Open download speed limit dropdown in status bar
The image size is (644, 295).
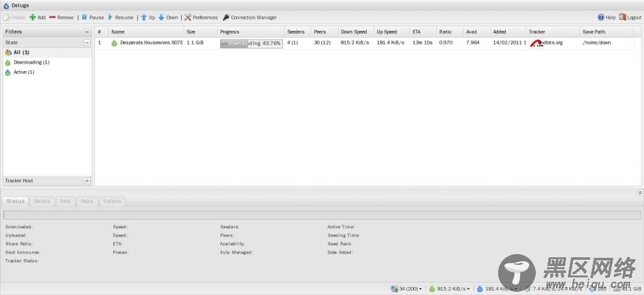pos(449,289)
